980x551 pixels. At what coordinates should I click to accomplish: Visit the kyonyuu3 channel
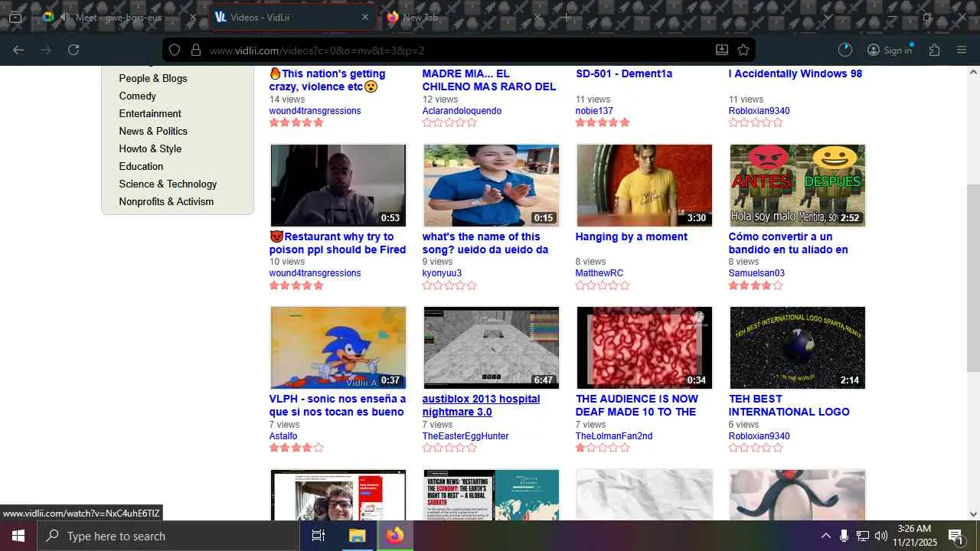pyautogui.click(x=442, y=273)
